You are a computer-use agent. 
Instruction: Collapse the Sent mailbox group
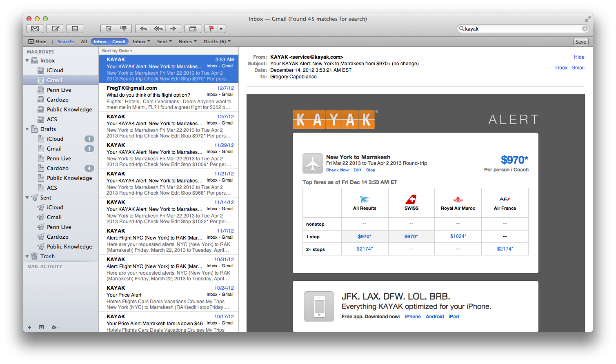(x=27, y=198)
